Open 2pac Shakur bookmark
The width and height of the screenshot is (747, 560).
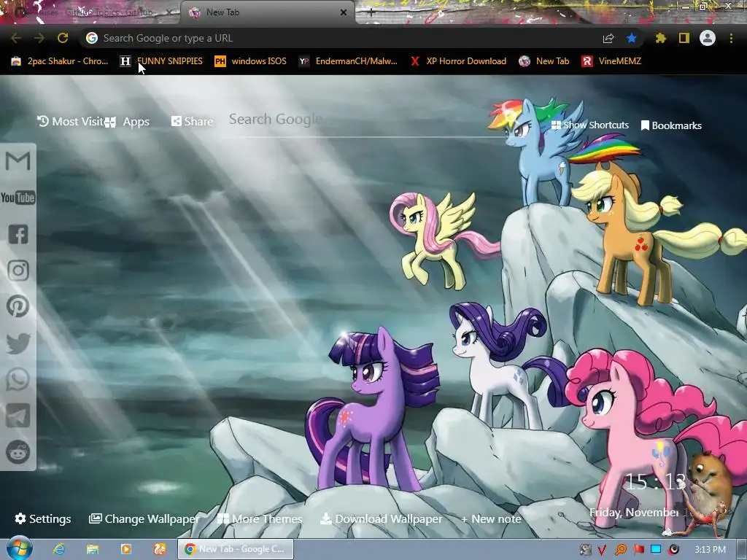[60, 61]
